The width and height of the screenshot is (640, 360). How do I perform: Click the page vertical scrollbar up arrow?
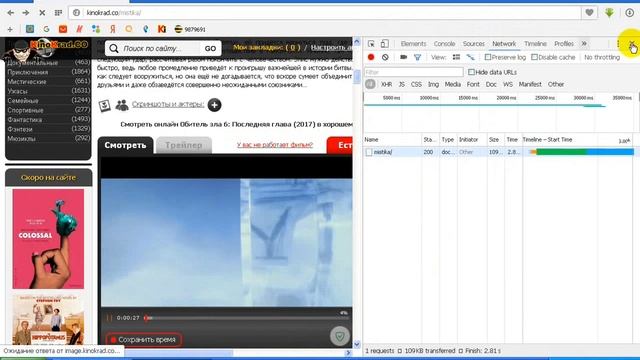(357, 42)
